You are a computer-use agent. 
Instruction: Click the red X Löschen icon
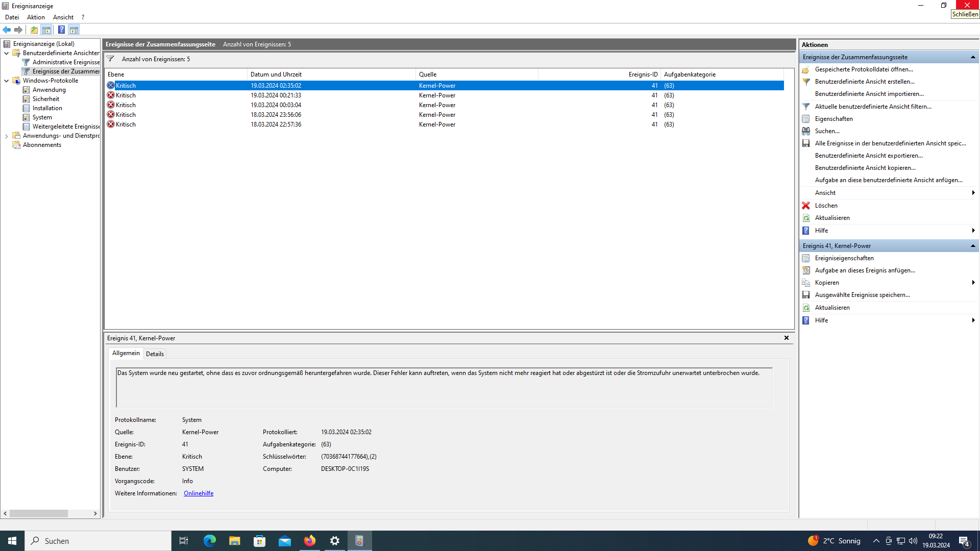(806, 206)
